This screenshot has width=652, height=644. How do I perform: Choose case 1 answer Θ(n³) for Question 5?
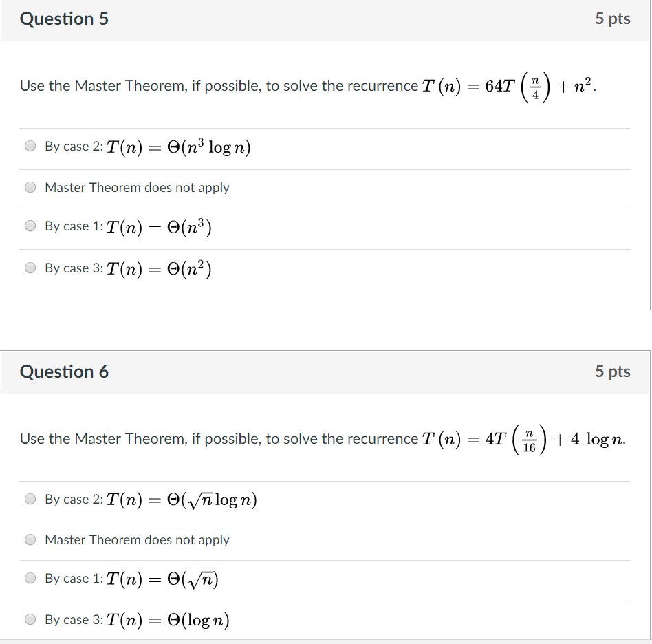coord(30,226)
